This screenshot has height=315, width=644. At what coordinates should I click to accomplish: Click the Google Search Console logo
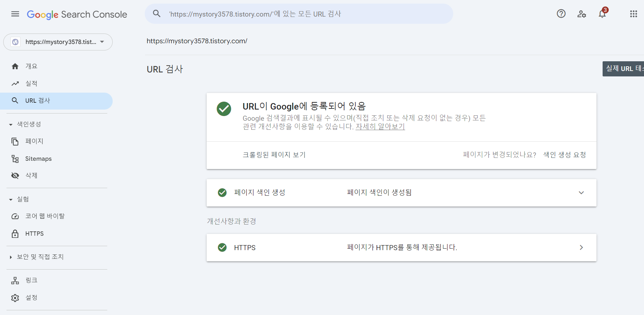point(77,14)
